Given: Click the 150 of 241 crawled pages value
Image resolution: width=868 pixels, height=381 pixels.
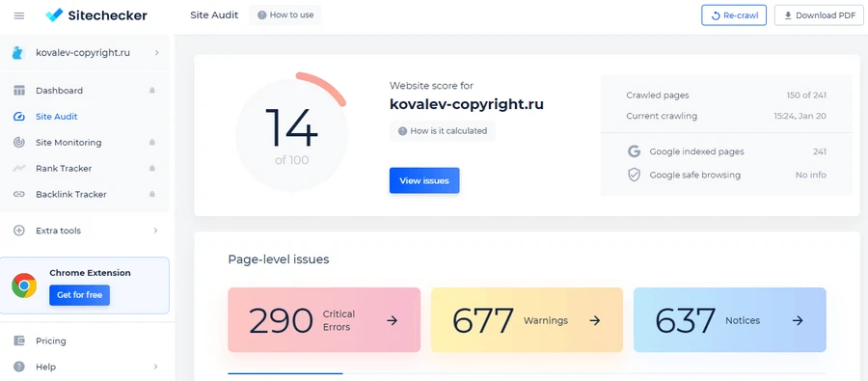Looking at the screenshot, I should pyautogui.click(x=806, y=95).
